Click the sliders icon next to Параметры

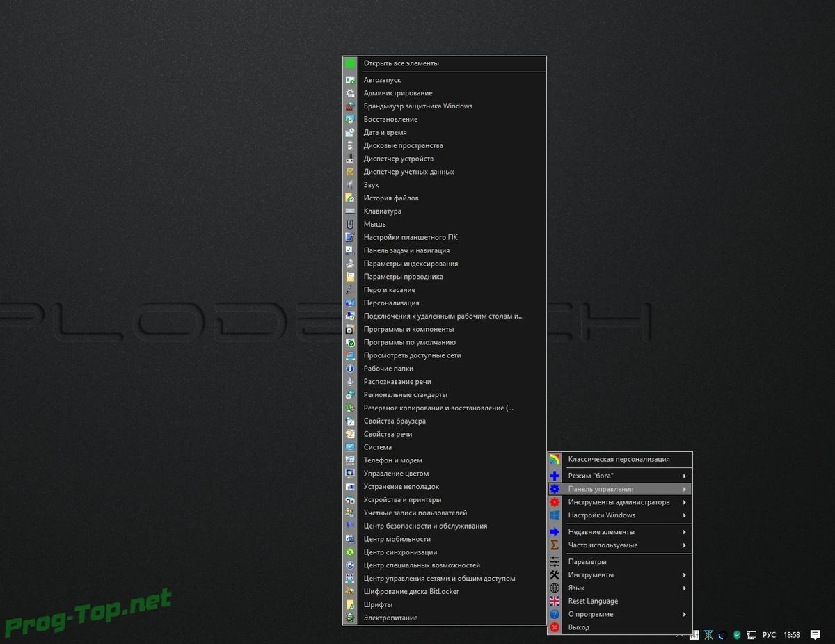555,562
